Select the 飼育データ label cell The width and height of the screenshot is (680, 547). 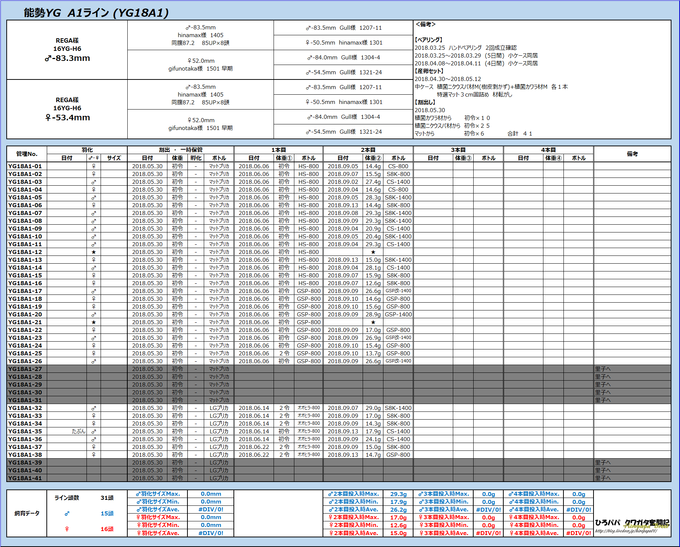[x=27, y=514]
